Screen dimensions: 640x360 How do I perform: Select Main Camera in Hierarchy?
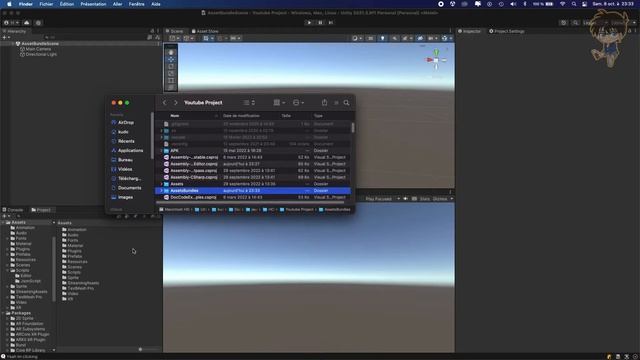click(38, 49)
